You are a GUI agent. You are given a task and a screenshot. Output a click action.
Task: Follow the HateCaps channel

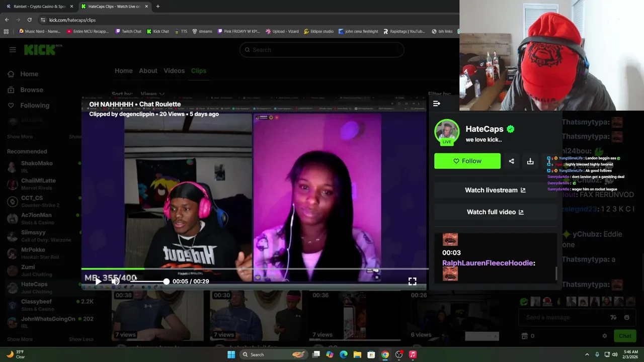[467, 161]
